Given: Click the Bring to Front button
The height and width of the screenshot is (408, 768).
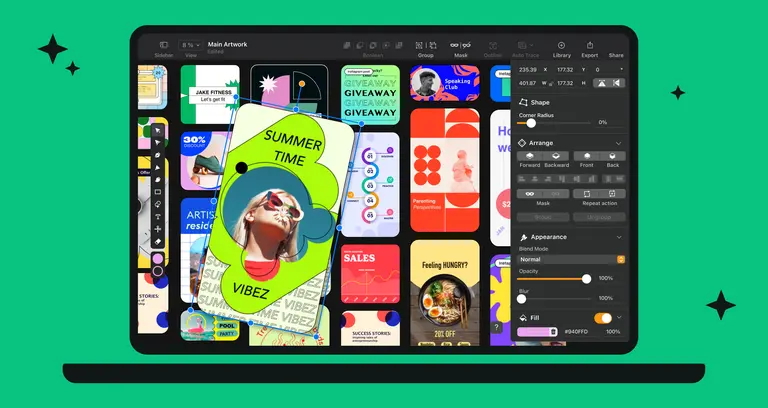Looking at the screenshot, I should pyautogui.click(x=586, y=156).
